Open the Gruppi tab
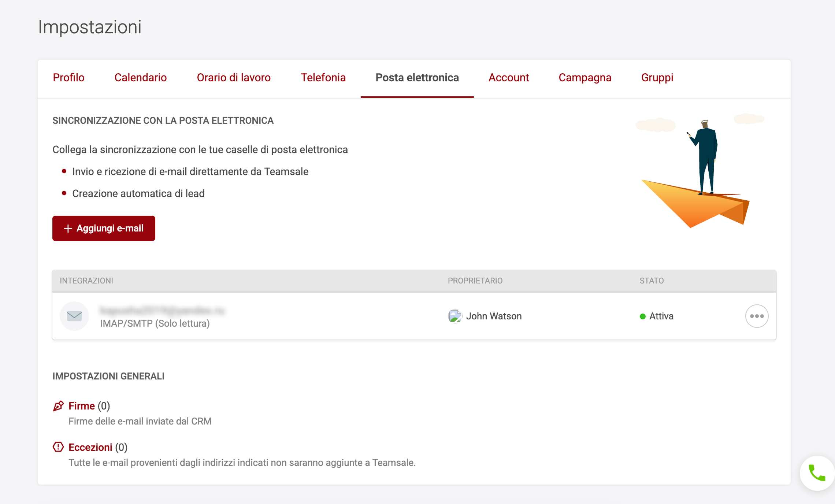 point(657,78)
